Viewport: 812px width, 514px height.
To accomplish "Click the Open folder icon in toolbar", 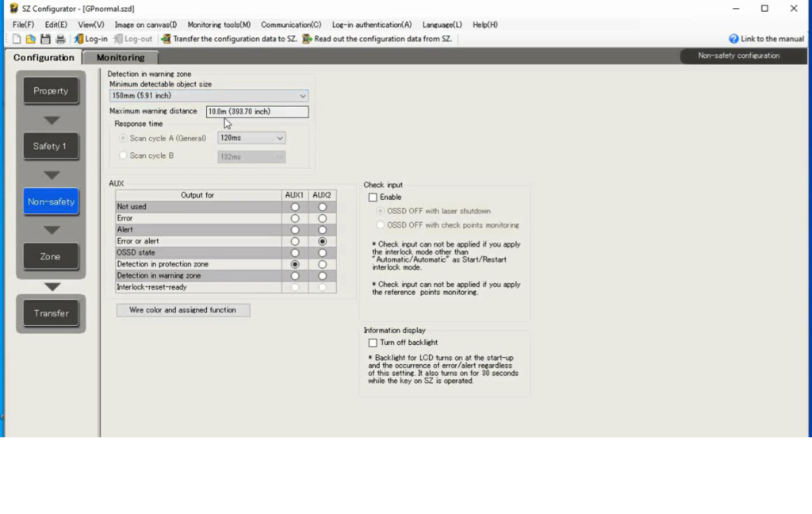I will point(30,39).
